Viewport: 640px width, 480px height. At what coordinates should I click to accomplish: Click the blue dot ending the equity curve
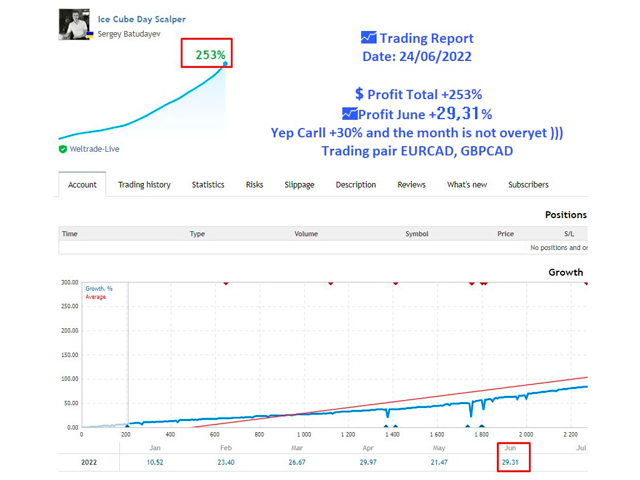click(226, 64)
